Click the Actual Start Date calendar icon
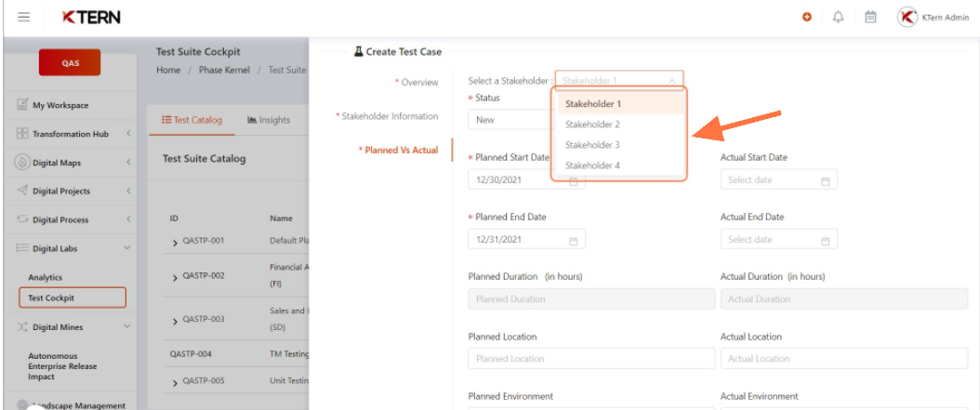 point(825,181)
